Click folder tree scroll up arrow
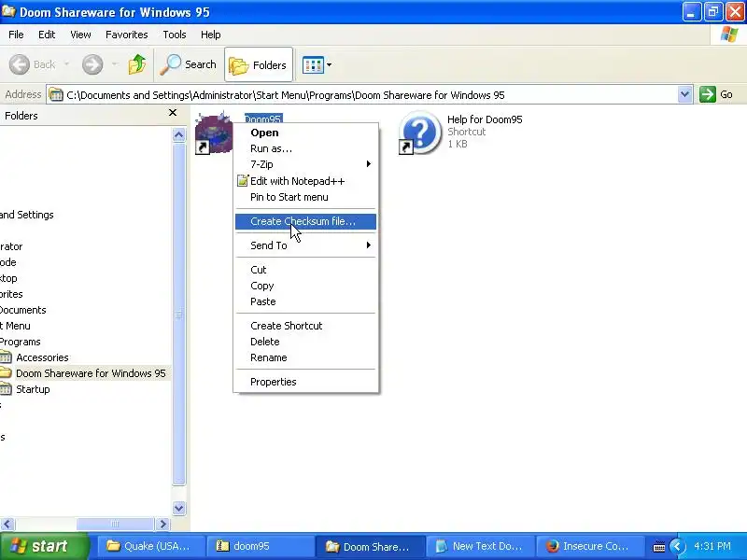Image resolution: width=747 pixels, height=560 pixels. (x=178, y=135)
